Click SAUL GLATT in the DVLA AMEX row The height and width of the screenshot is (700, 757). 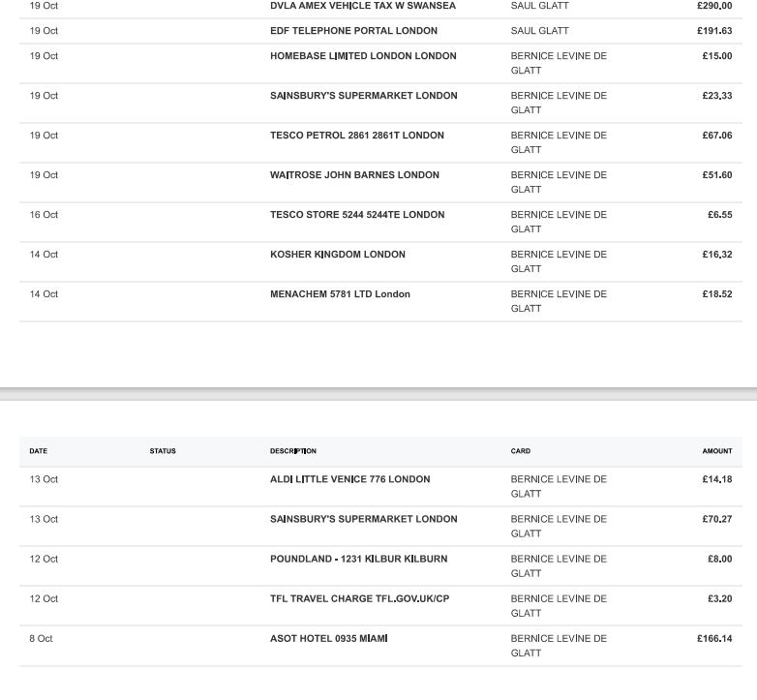coord(540,6)
